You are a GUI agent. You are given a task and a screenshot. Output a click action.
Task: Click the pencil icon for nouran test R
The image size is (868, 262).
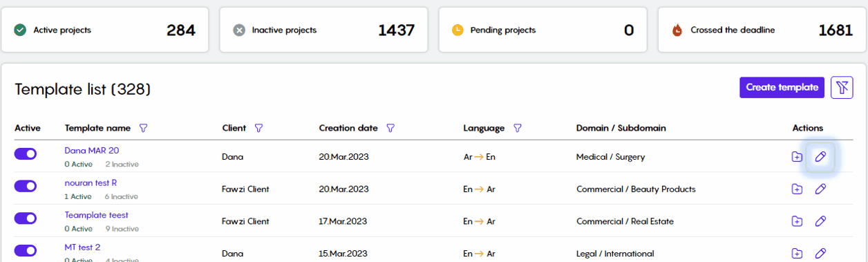pos(820,189)
